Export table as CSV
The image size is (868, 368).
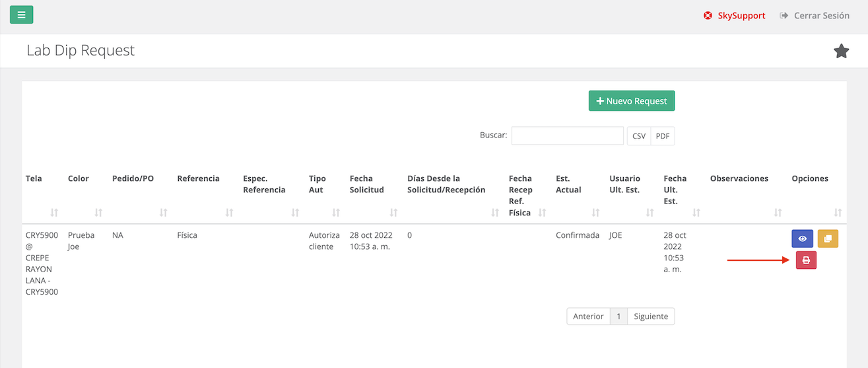[x=638, y=136]
